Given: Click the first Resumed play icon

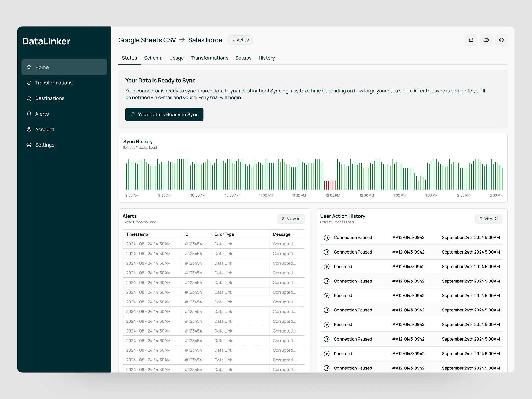Looking at the screenshot, I should (x=327, y=267).
